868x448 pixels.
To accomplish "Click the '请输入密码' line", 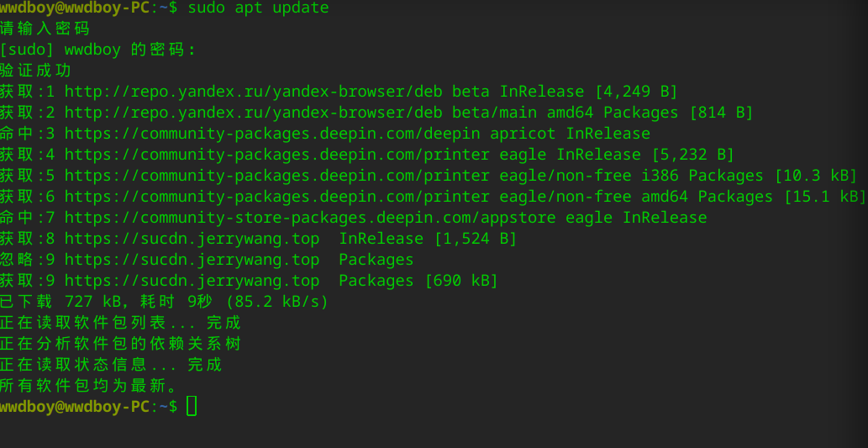I will point(45,29).
